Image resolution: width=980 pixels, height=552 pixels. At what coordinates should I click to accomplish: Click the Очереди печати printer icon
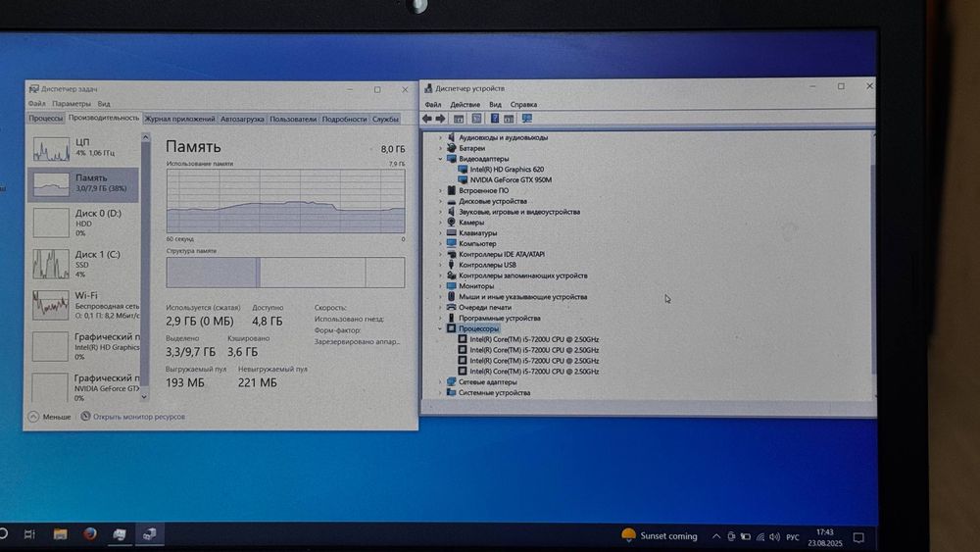click(451, 307)
